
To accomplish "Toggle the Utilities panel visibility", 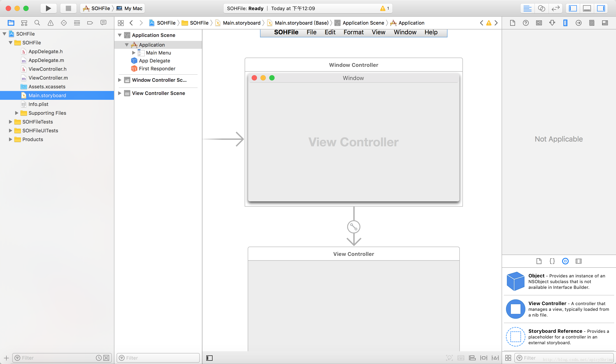I will [x=601, y=8].
